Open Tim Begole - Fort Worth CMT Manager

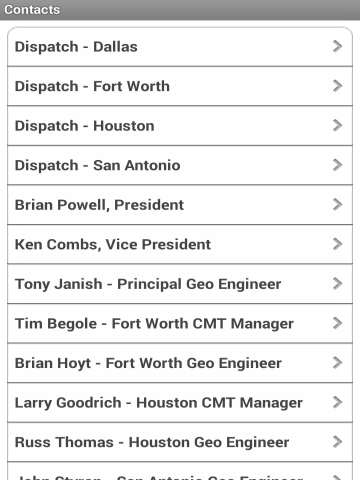click(180, 323)
